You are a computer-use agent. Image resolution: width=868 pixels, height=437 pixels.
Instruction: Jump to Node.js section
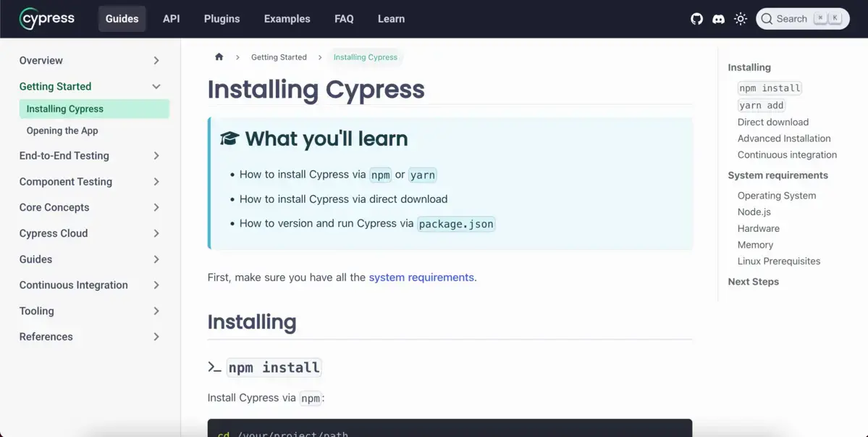click(754, 212)
